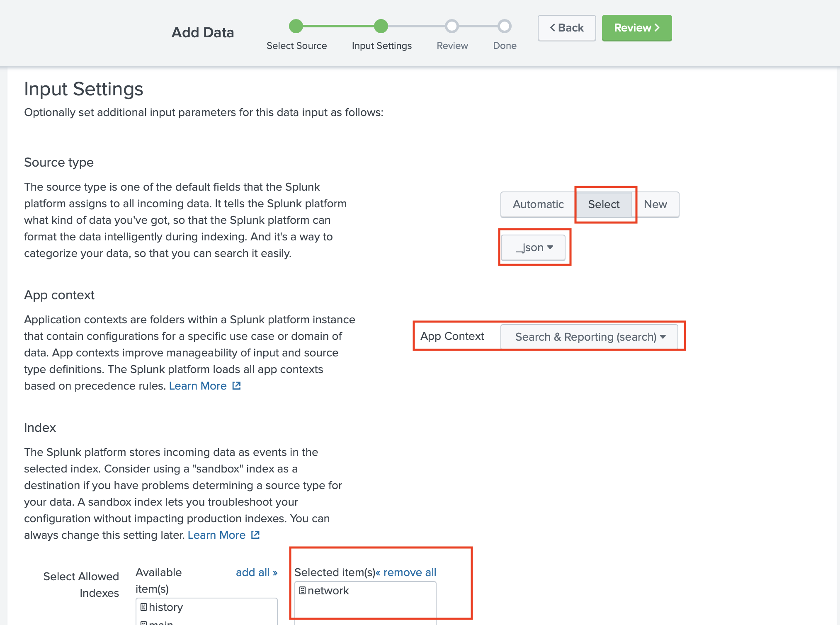This screenshot has height=625, width=840.
Task: Click external link icon after App context Learn More
Action: coord(237,386)
